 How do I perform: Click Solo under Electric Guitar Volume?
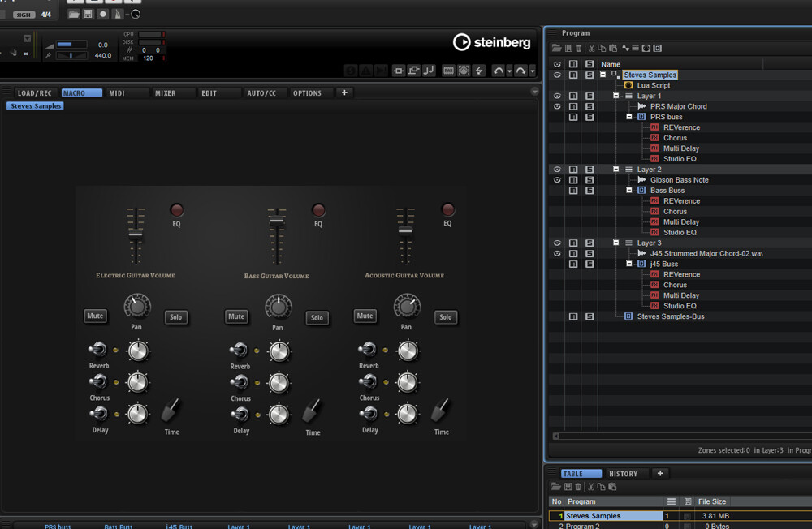pos(176,316)
